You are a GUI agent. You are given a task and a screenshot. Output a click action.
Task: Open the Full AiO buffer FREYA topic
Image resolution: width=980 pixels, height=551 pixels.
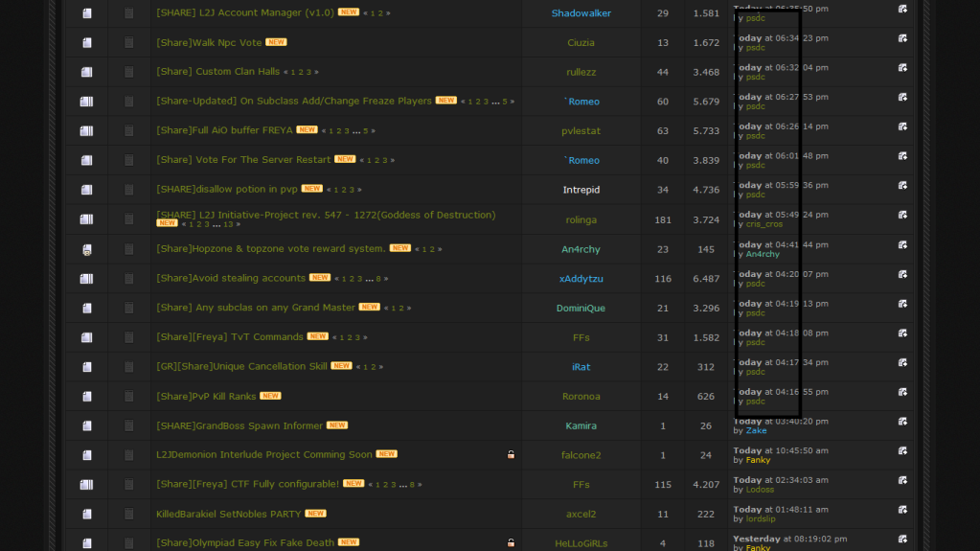coord(224,130)
